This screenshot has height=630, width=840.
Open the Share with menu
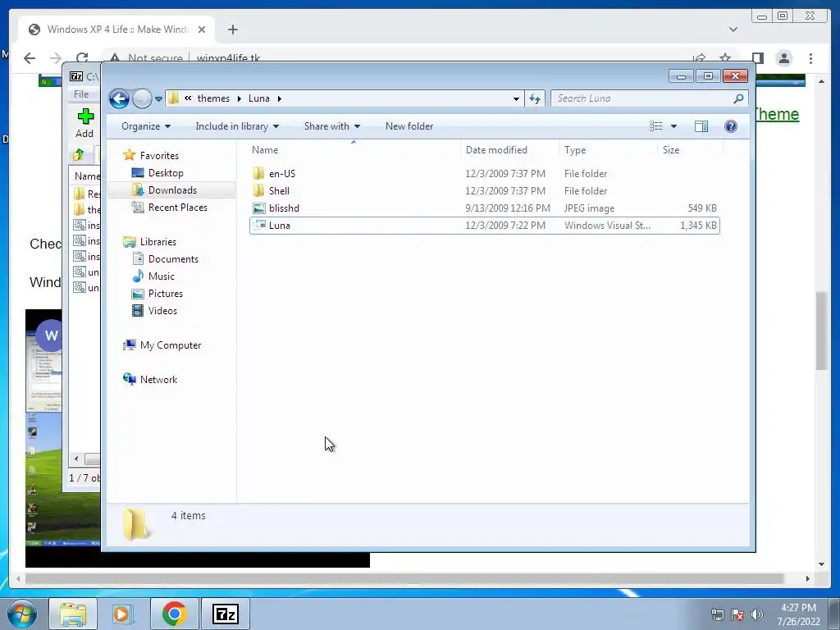[332, 126]
